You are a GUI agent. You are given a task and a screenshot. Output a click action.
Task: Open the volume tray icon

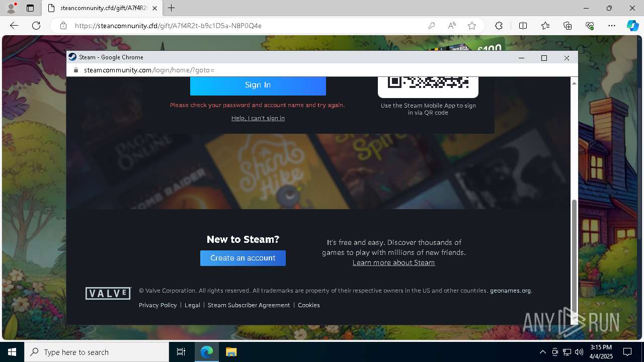coord(579,352)
